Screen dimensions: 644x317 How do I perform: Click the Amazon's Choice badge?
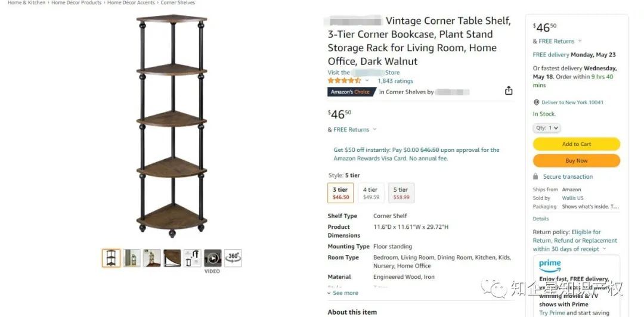click(x=351, y=92)
